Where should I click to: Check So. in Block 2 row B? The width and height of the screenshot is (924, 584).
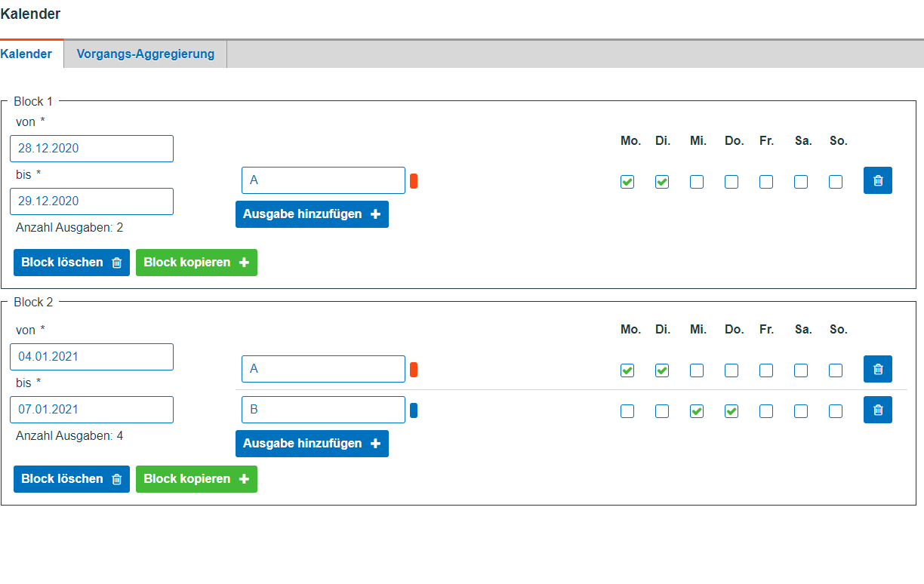pyautogui.click(x=836, y=411)
